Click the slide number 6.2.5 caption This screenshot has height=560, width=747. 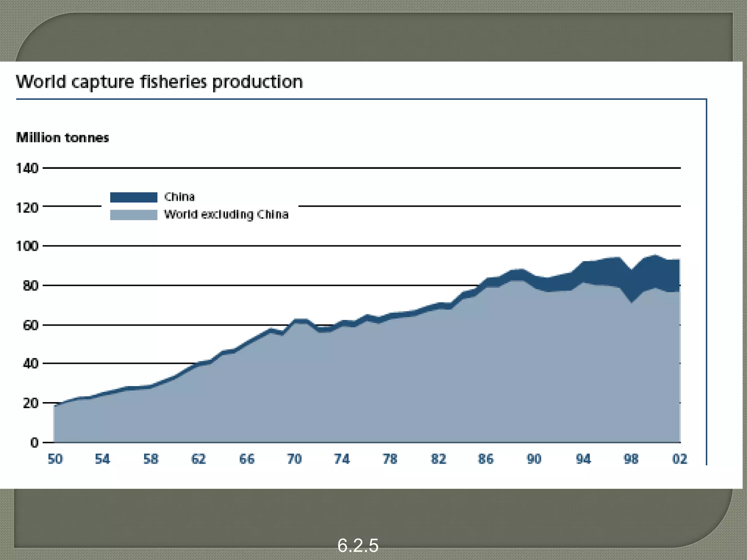(x=358, y=545)
